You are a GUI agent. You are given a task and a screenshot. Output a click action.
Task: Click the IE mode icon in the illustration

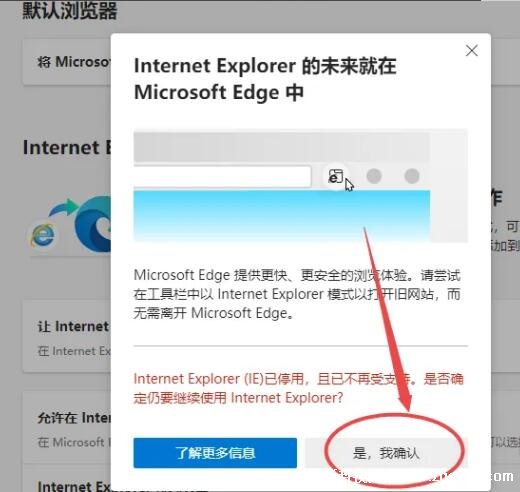[336, 176]
